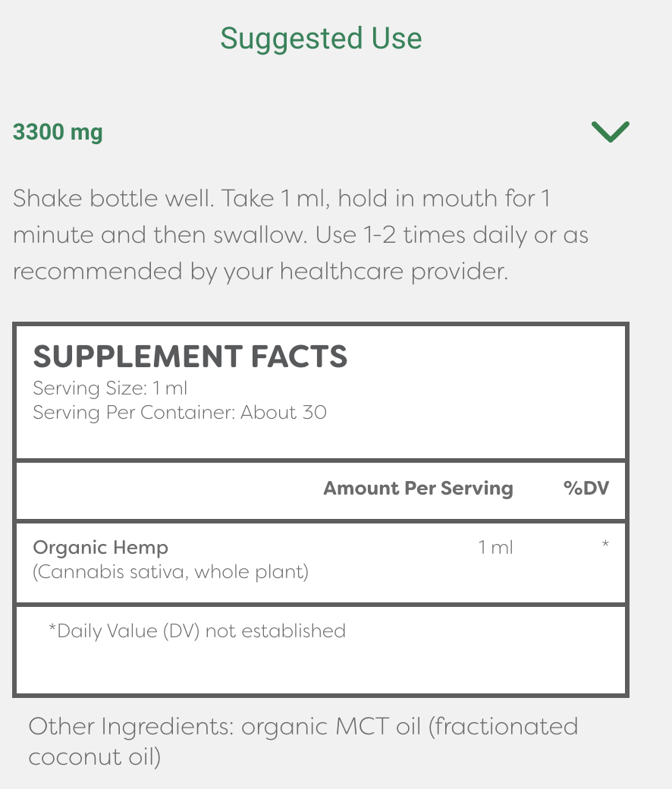The width and height of the screenshot is (672, 789).
Task: Click the blank space under Serving Per Container
Action: [321, 441]
